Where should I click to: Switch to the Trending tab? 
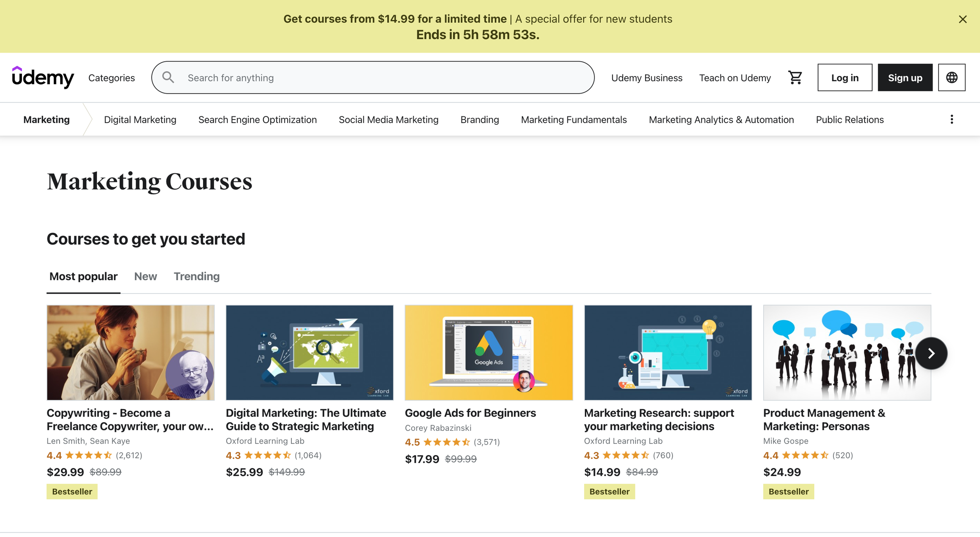[x=196, y=276]
